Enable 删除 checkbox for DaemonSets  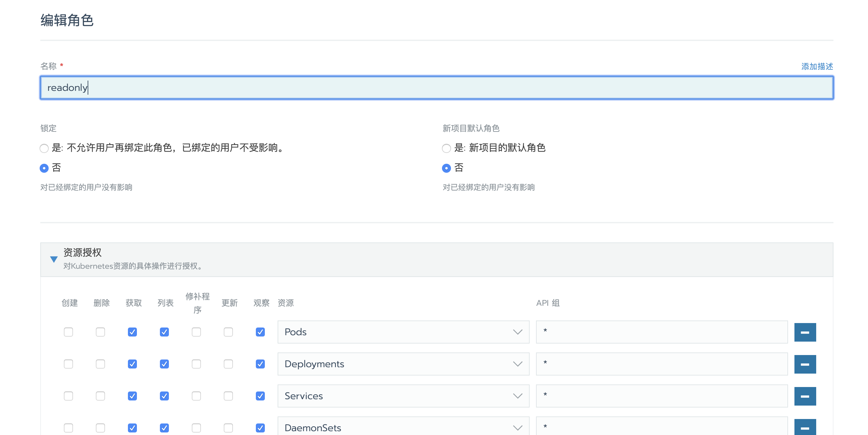click(x=100, y=428)
